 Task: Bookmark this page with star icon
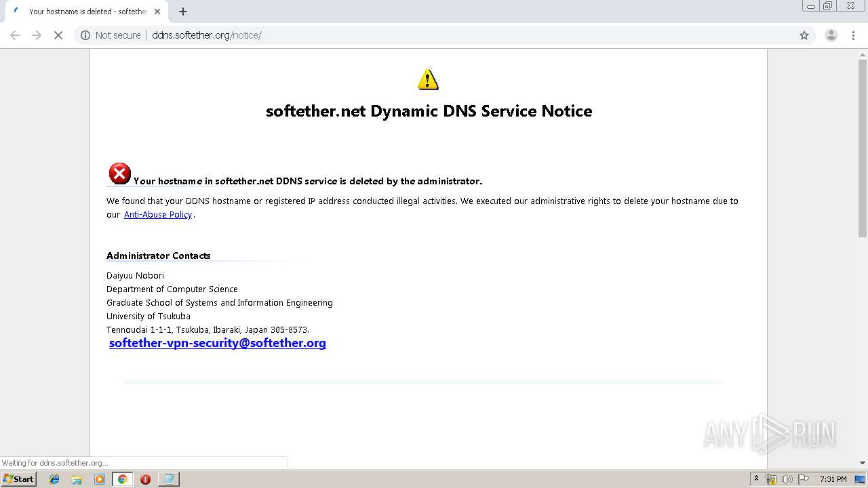[804, 35]
